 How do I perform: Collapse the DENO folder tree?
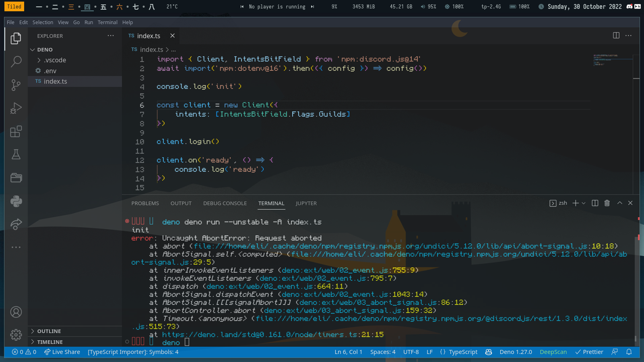click(x=33, y=49)
